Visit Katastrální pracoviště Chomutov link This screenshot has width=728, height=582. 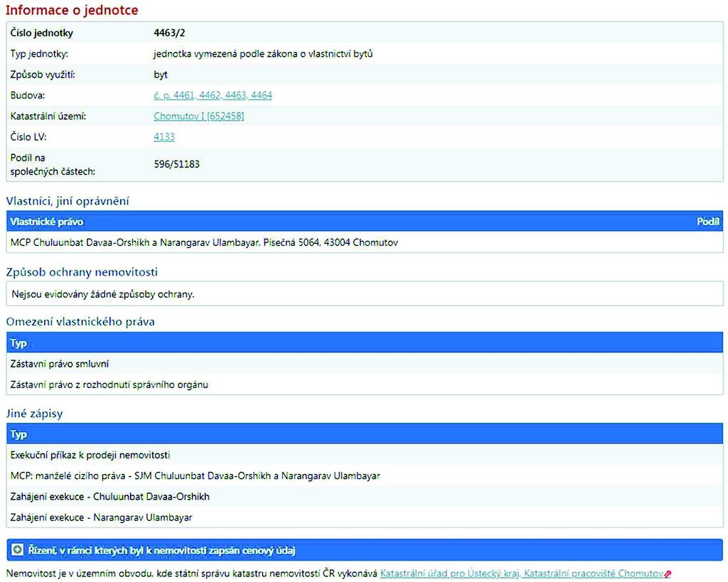[594, 573]
